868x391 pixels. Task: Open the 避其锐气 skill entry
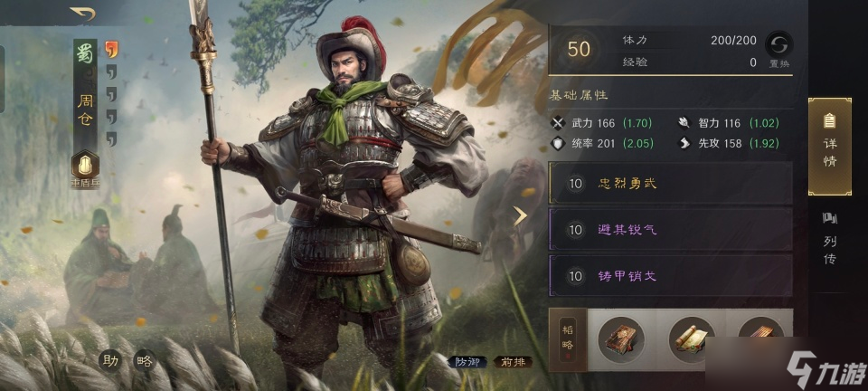(670, 229)
